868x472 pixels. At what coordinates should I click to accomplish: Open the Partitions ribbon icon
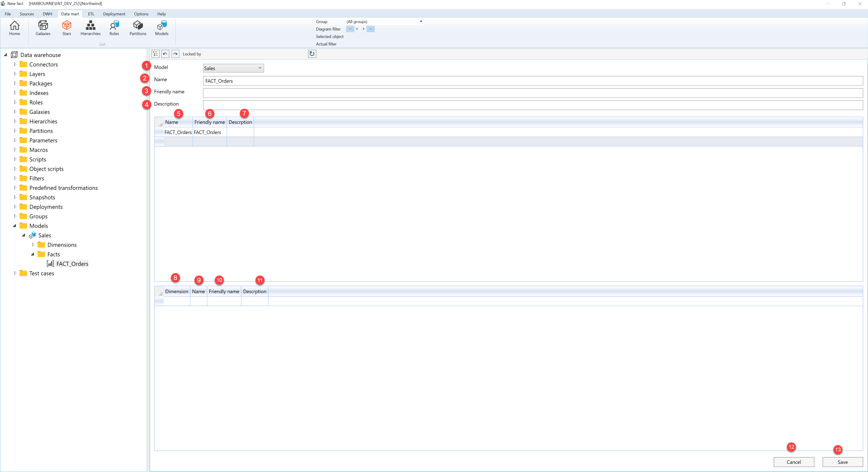[138, 28]
